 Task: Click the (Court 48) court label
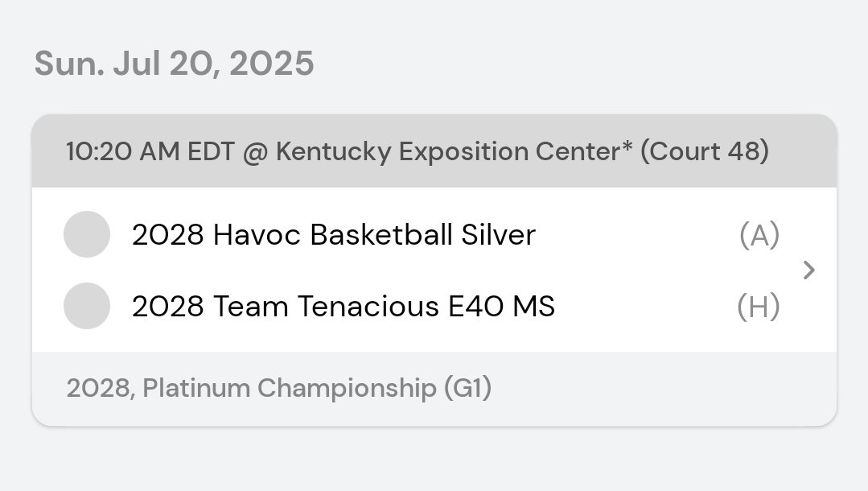tap(704, 151)
